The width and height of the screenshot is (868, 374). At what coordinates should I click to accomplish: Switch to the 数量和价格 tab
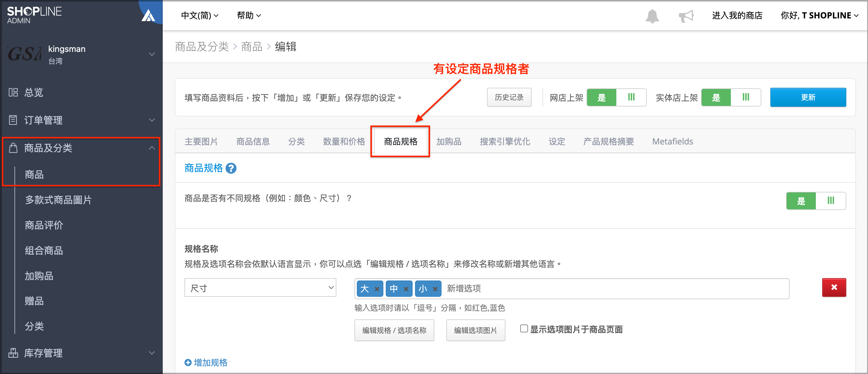click(x=344, y=141)
